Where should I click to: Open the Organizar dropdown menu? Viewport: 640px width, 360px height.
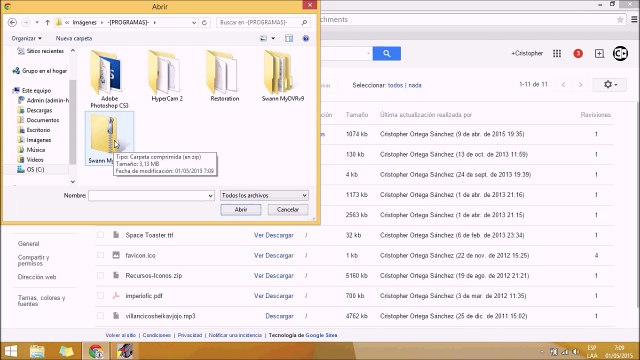coord(27,38)
